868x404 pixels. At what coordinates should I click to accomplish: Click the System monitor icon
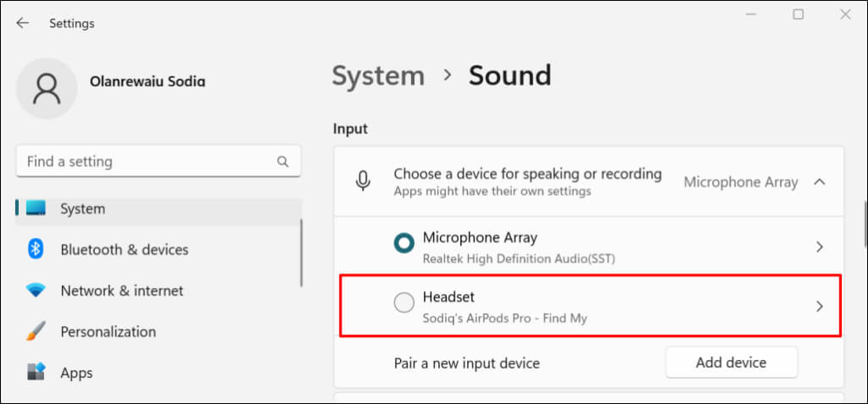point(36,208)
